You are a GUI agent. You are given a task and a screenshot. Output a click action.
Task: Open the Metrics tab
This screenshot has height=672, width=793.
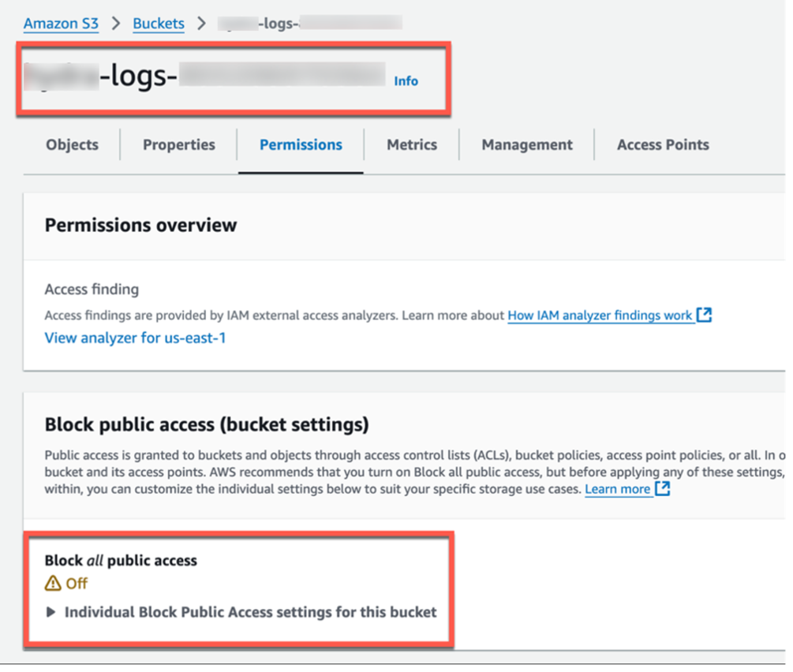pos(411,144)
